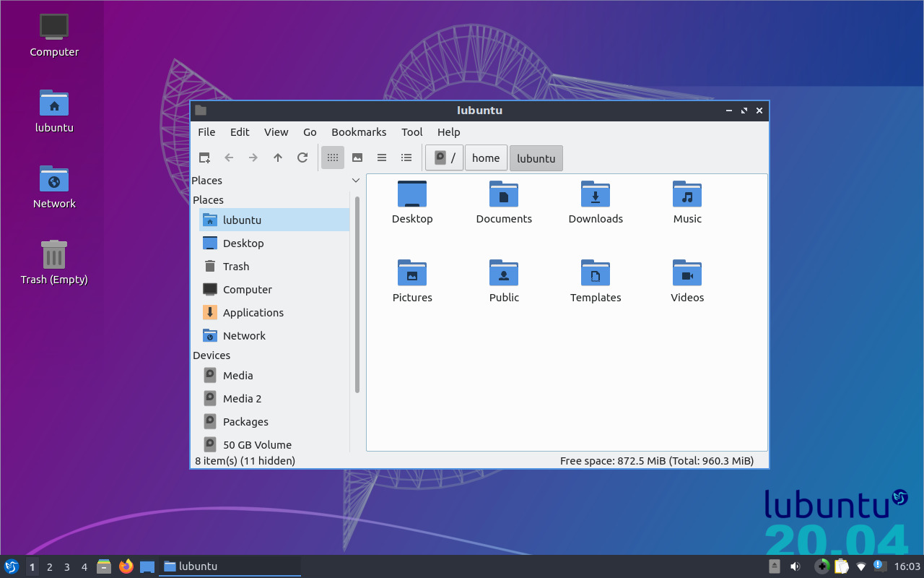Open the Applications entry in sidebar

point(252,312)
